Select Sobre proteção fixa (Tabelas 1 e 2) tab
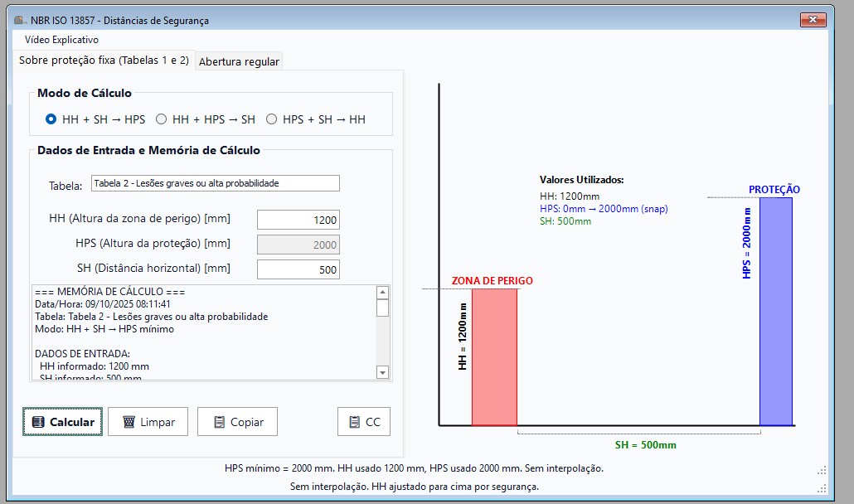Screen dimensions: 854x504 pyautogui.click(x=104, y=60)
